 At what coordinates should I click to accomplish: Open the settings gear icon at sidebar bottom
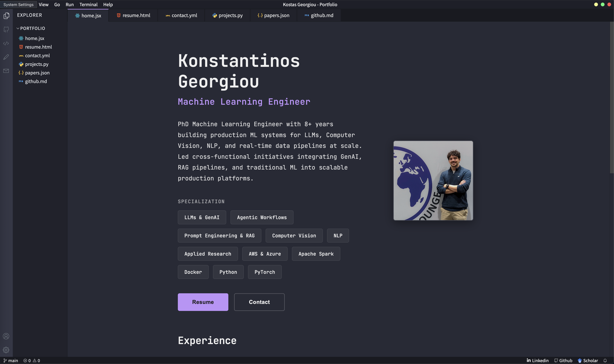click(6, 350)
